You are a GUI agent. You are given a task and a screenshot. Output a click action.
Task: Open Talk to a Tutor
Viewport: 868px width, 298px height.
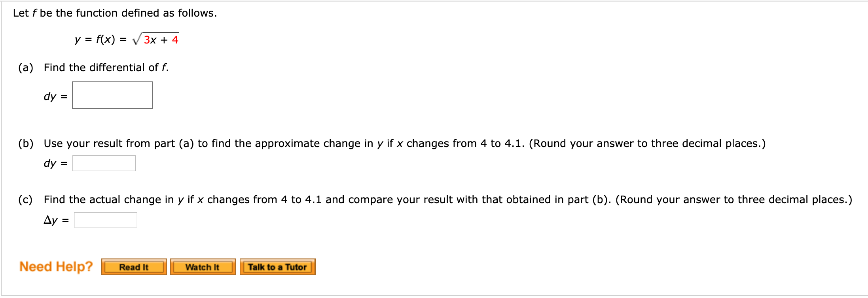(277, 266)
